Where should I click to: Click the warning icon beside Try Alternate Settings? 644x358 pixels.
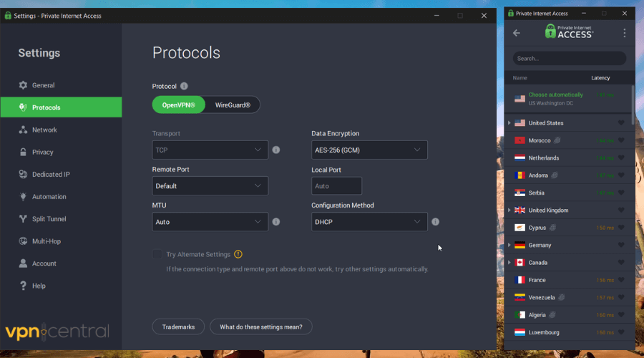[238, 254]
